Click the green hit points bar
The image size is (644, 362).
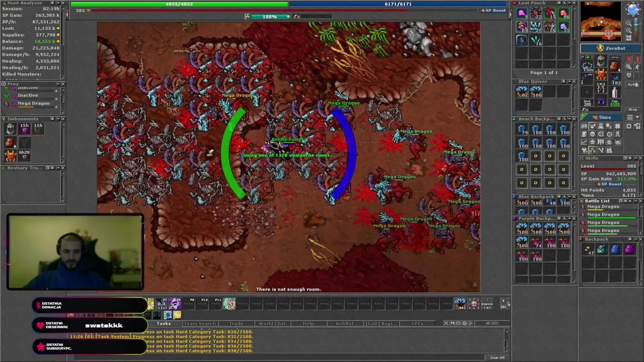pyautogui.click(x=180, y=4)
